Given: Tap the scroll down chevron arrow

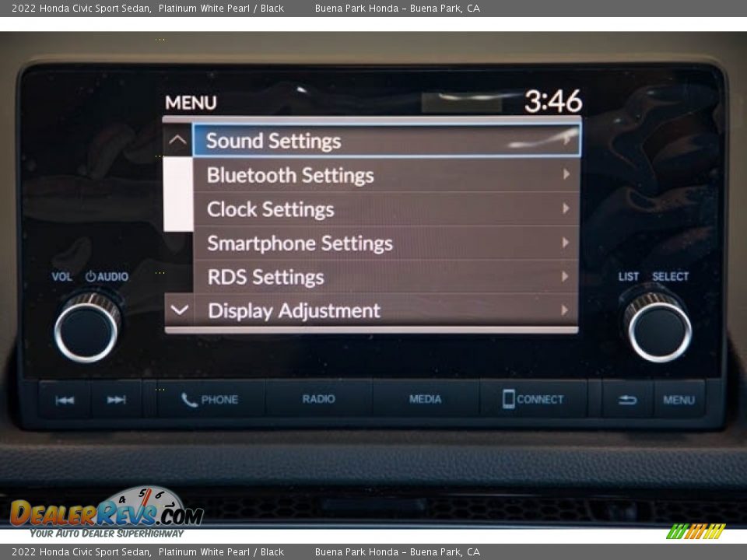Looking at the screenshot, I should (x=179, y=310).
